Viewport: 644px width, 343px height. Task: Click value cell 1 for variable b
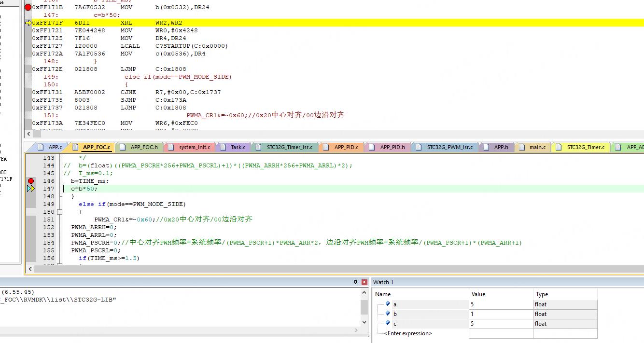tap(501, 314)
